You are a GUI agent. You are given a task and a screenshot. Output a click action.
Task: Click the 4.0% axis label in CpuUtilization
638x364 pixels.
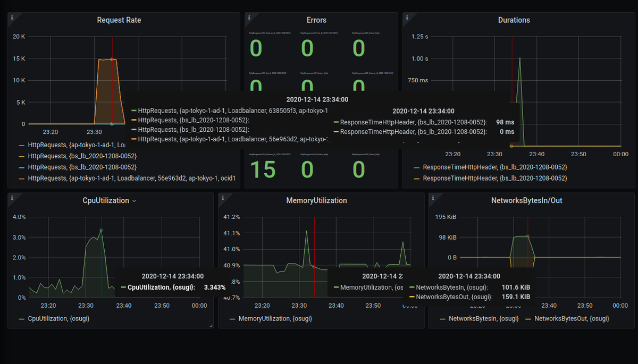(19, 217)
